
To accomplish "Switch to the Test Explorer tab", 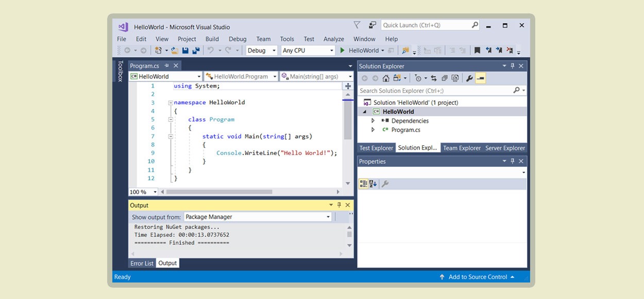I will [376, 148].
